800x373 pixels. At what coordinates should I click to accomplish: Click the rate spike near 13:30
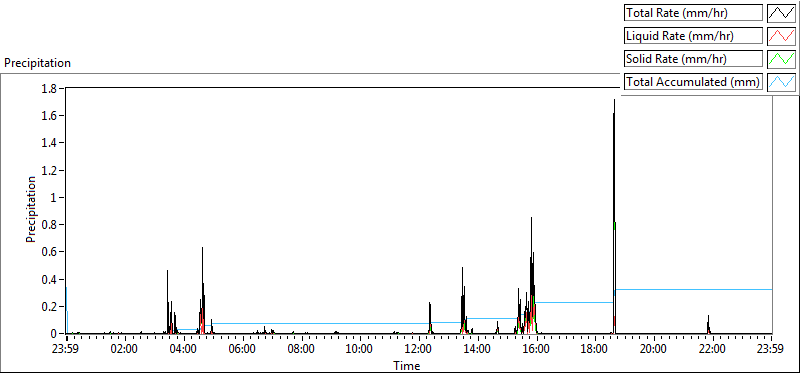[x=463, y=301]
